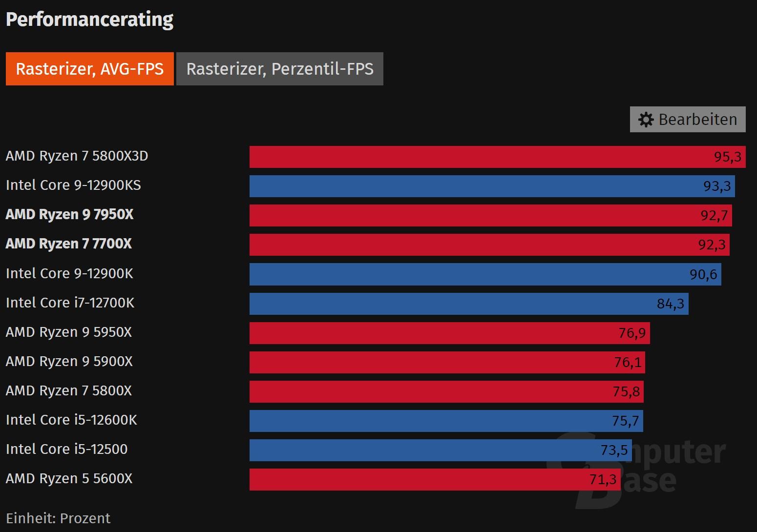
Task: Click the Intel Core i7-12700K bar
Action: (469, 304)
